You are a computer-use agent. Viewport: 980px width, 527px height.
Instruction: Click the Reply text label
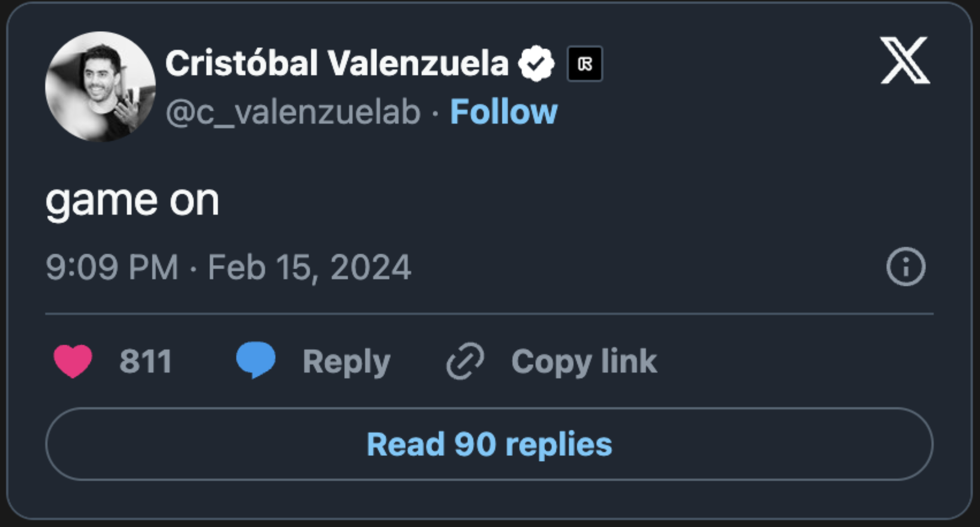pos(346,361)
